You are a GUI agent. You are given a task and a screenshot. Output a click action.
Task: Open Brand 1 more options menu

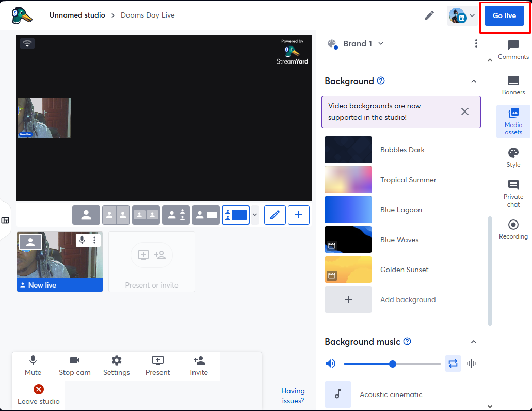click(476, 43)
